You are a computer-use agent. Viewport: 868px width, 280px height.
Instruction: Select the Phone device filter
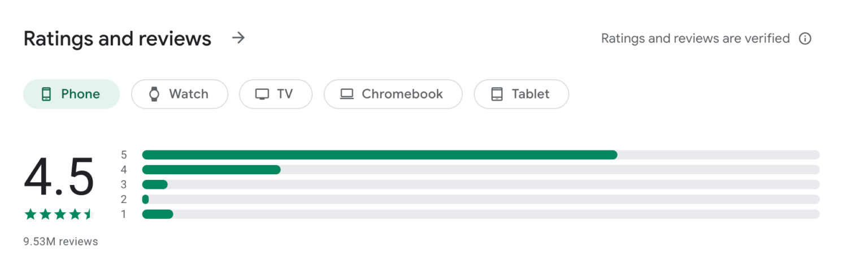click(71, 94)
